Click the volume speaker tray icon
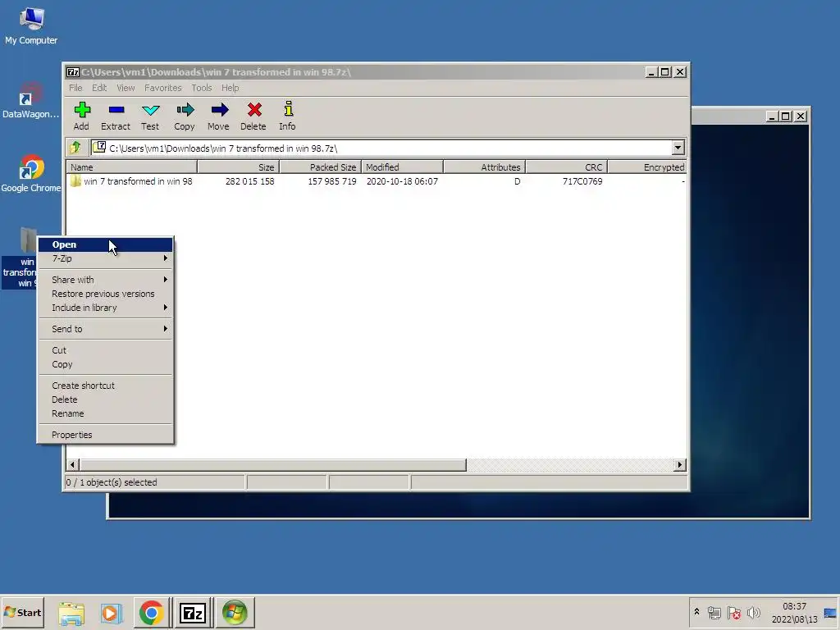This screenshot has width=840, height=630. (x=753, y=613)
